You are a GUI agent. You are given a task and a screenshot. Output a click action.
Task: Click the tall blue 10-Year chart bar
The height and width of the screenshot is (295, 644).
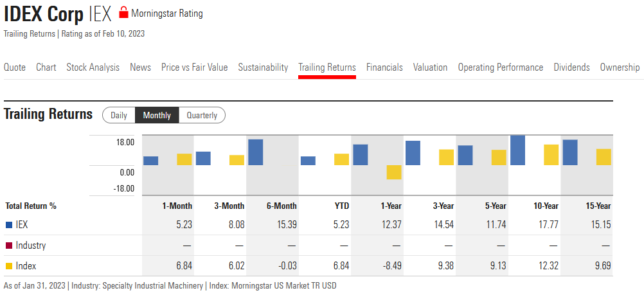[517, 150]
